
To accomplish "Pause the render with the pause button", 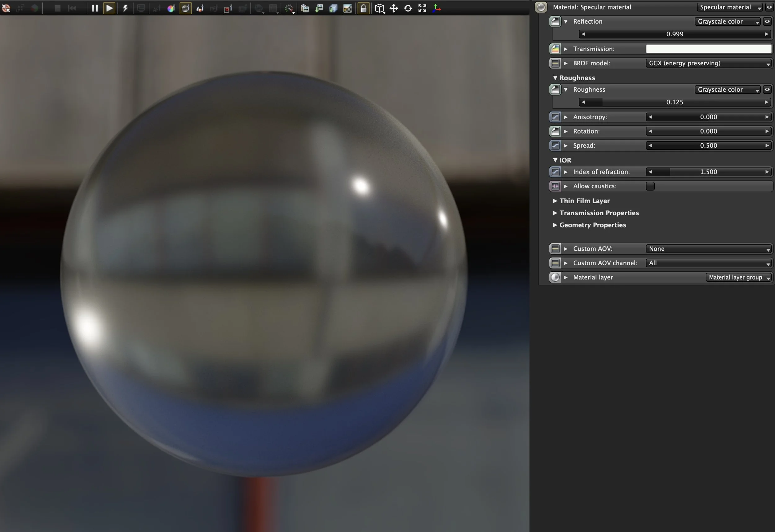I will point(95,8).
